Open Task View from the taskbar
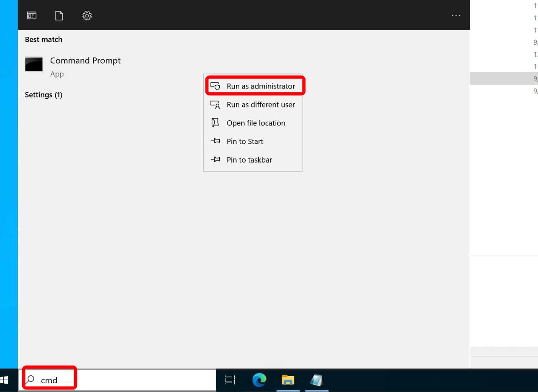The image size is (538, 392). tap(230, 380)
